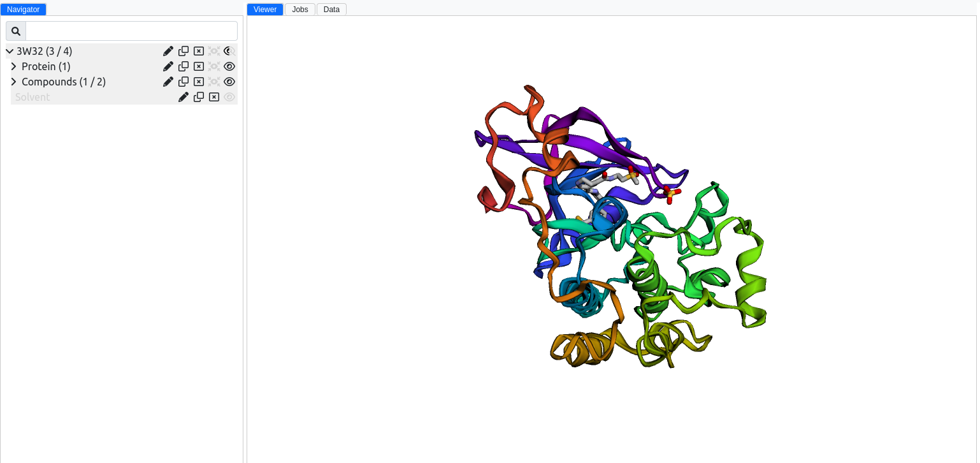Duplicate the 3W32 entry
The image size is (980, 463).
click(x=184, y=51)
